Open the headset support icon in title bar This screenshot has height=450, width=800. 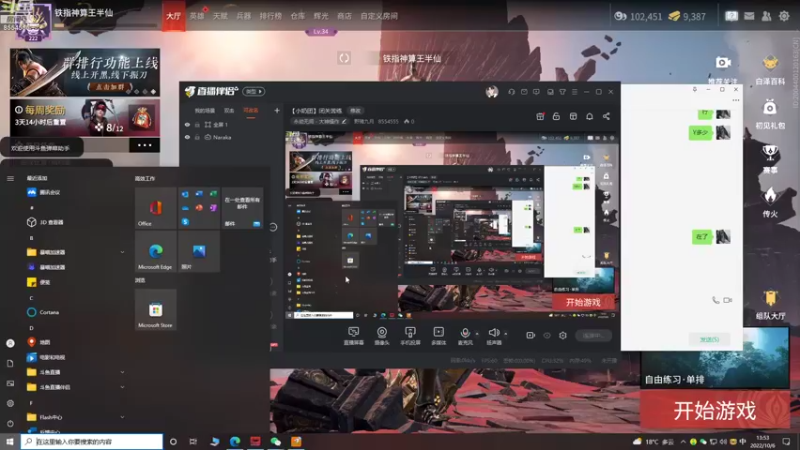[x=511, y=92]
